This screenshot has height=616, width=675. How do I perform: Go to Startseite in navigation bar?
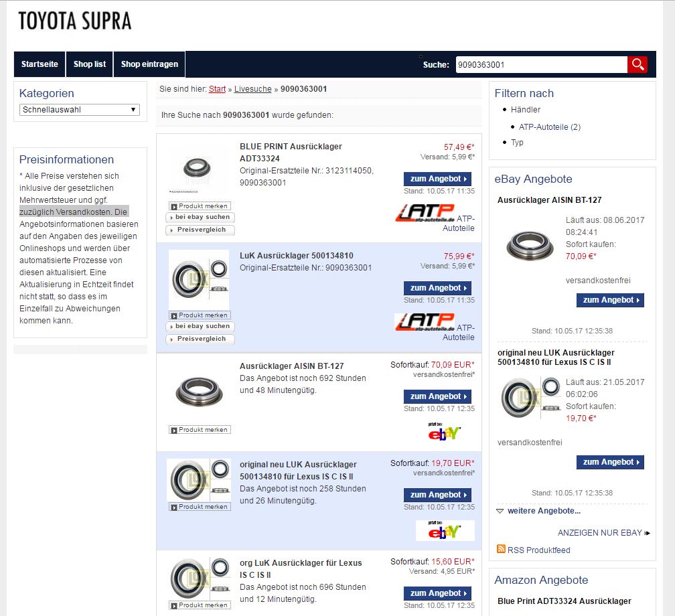click(x=40, y=64)
